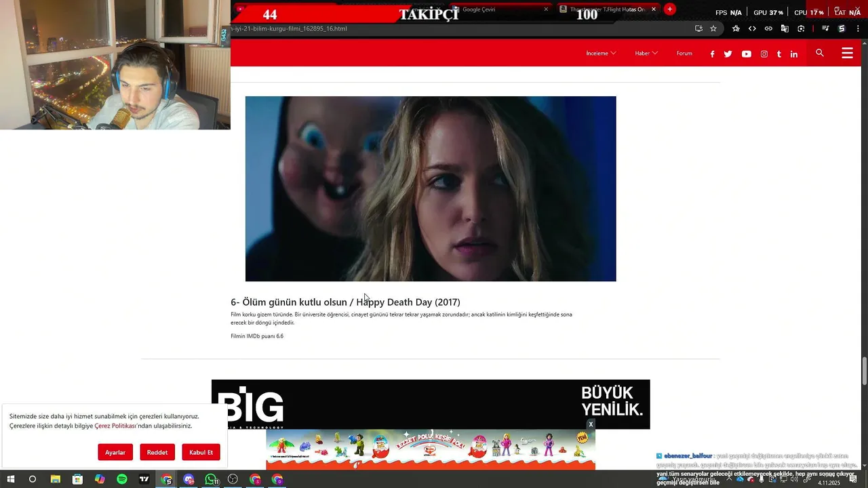The image size is (868, 488).
Task: Click the page vertical scrollbar thumb
Action: [x=865, y=370]
